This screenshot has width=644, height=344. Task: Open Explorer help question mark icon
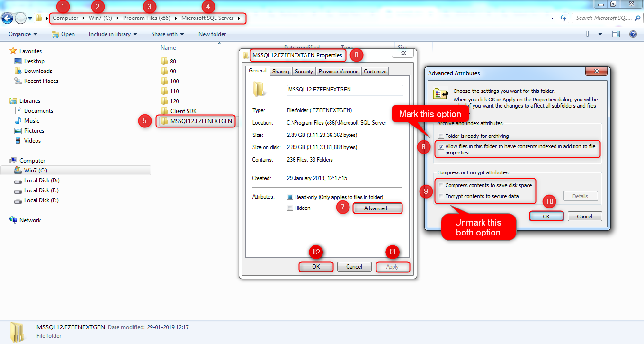coord(633,34)
